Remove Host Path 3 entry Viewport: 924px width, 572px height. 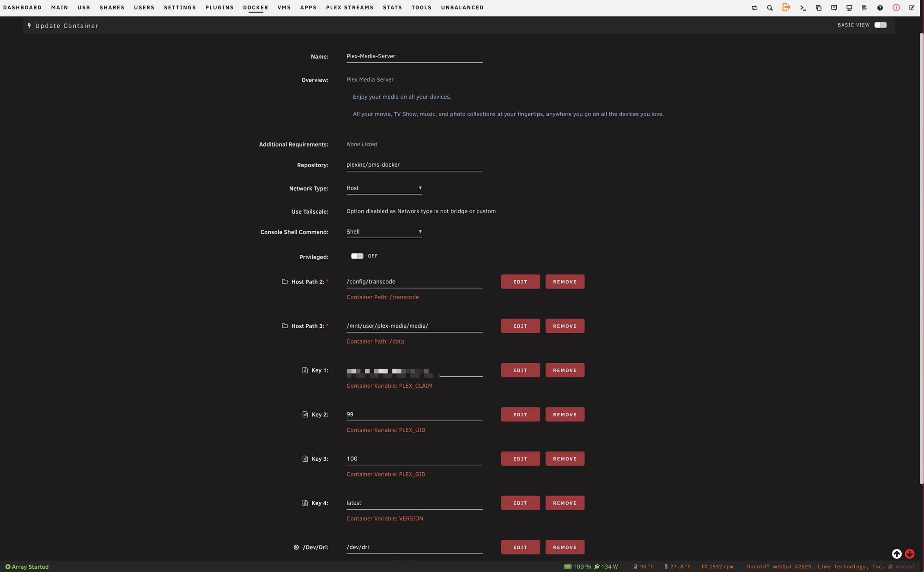click(x=565, y=326)
